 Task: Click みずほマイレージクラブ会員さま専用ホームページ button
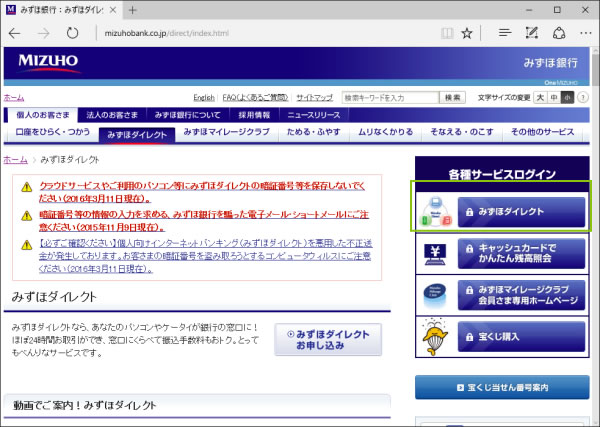click(521, 295)
